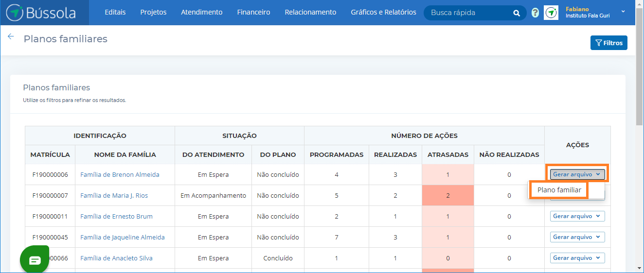Click the REALIZADAS column header

pyautogui.click(x=395, y=154)
